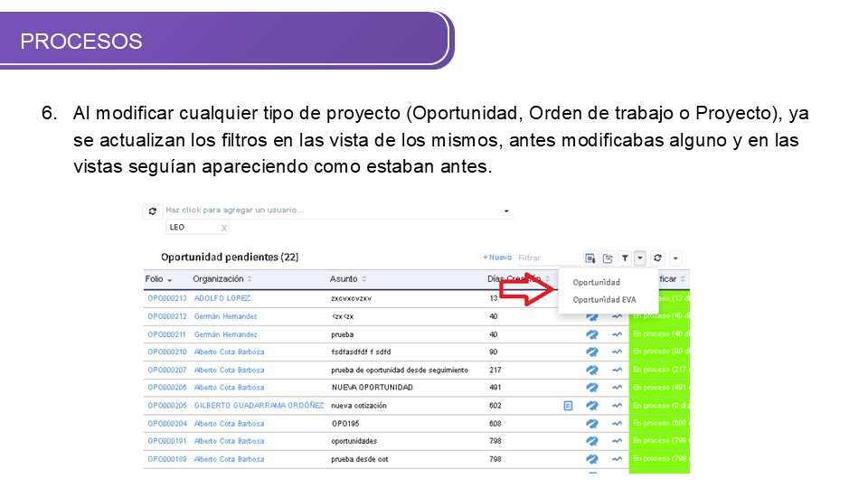The image size is (868, 488).
Task: Click the days value 217
Action: click(x=495, y=371)
